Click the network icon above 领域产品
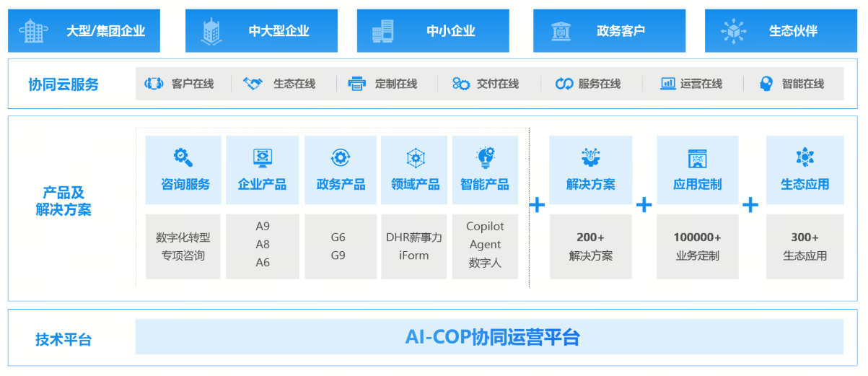 [x=415, y=157]
